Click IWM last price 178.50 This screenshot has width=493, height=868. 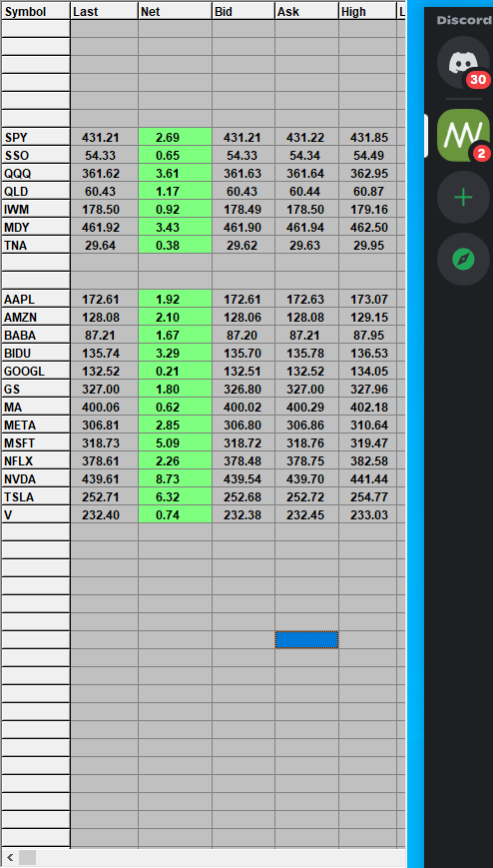coord(105,209)
